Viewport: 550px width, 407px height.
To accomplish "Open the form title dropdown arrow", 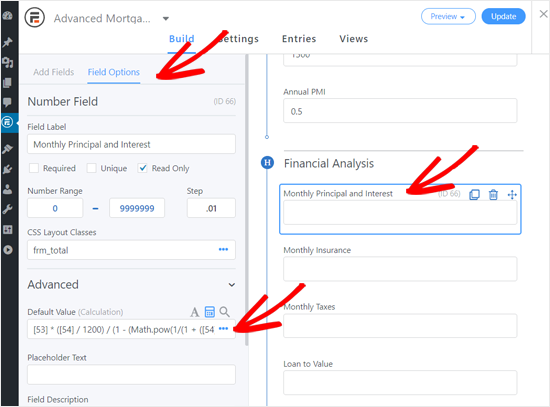I will tap(166, 18).
